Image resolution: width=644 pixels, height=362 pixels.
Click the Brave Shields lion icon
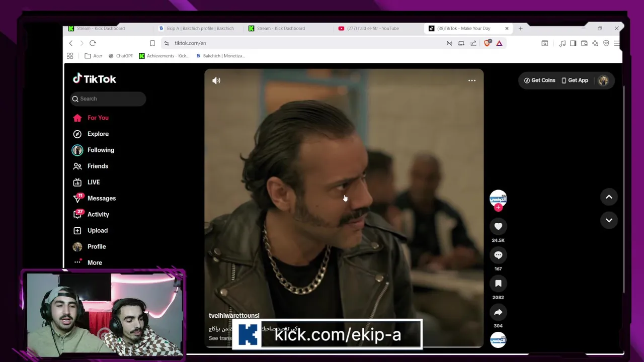[x=487, y=43]
